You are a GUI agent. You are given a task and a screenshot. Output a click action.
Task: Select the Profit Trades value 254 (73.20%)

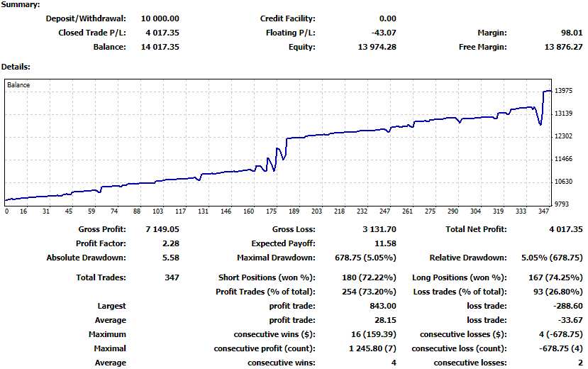369,292
